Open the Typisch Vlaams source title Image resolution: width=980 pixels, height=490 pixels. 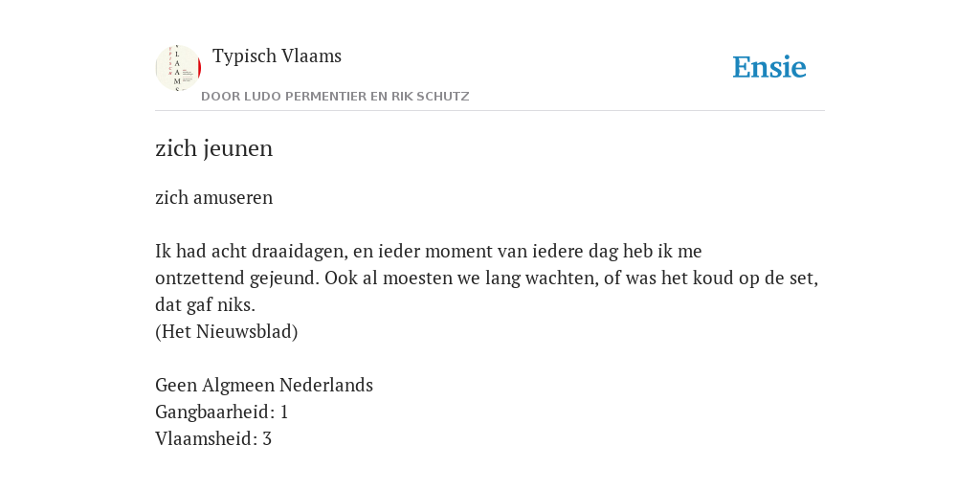(277, 56)
